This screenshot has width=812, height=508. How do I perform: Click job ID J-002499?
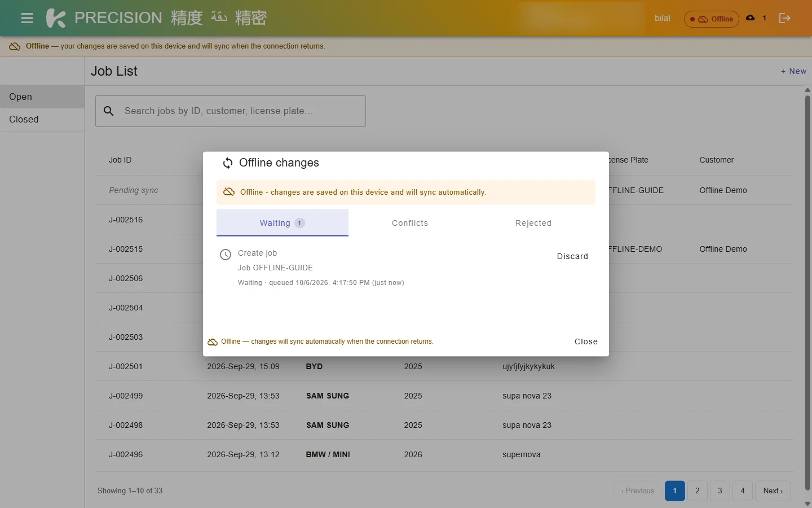[126, 396]
